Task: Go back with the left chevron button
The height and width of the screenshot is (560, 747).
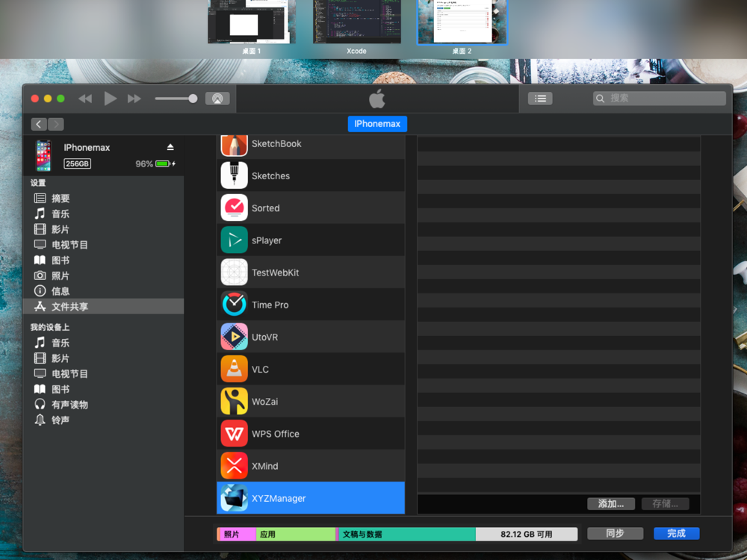Action: tap(40, 124)
